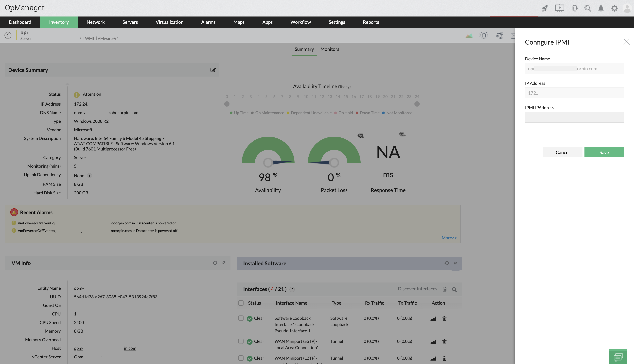This screenshot has height=364, width=634.
Task: Open the alarm bell toolbar icon
Action: tap(484, 35)
